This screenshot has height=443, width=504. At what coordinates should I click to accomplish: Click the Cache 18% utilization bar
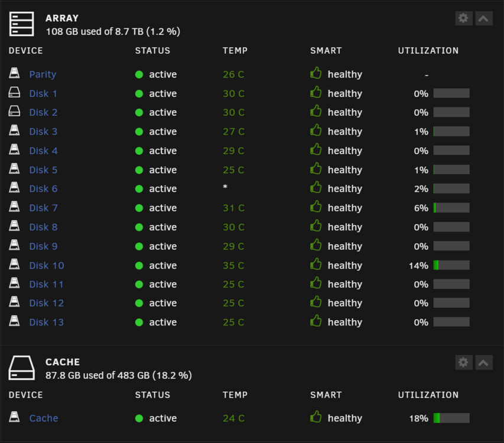point(451,418)
